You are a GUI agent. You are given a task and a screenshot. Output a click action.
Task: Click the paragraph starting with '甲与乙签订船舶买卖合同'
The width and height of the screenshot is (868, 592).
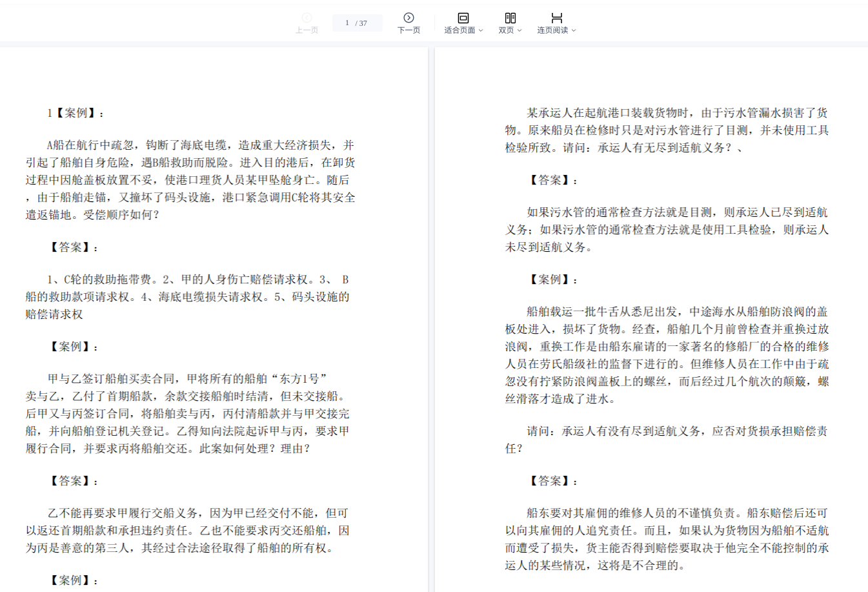[x=187, y=413]
